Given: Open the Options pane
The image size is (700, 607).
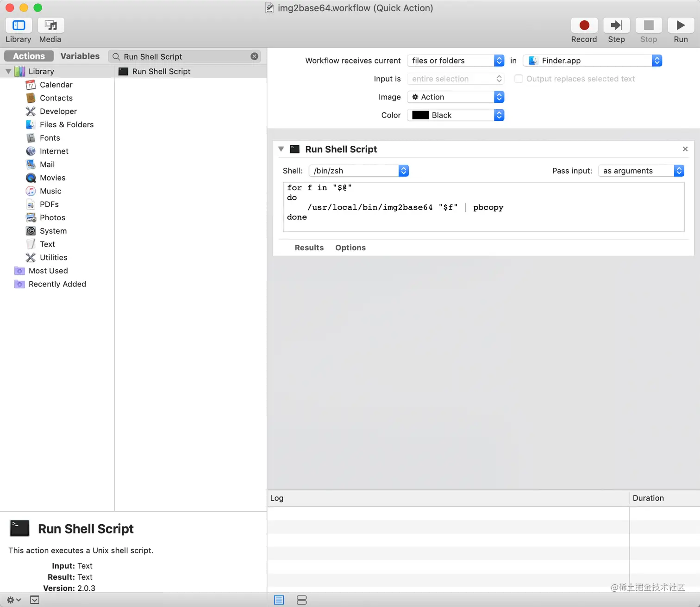Looking at the screenshot, I should (350, 248).
